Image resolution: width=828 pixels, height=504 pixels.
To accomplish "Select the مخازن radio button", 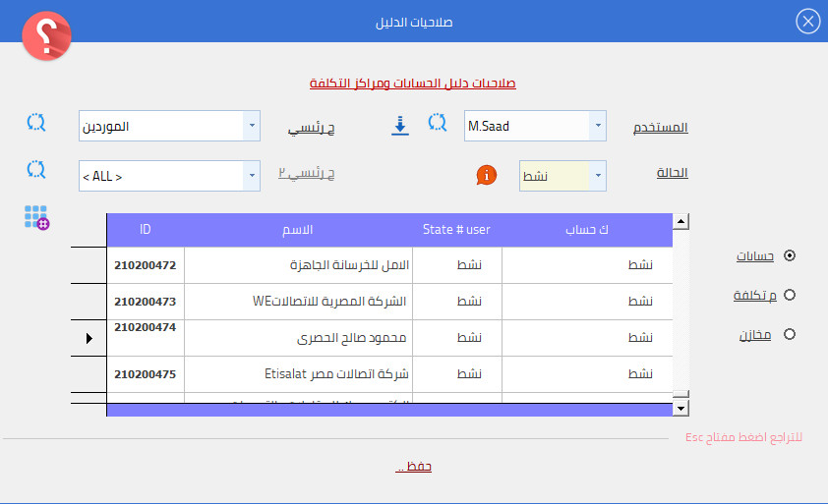I will click(x=789, y=335).
